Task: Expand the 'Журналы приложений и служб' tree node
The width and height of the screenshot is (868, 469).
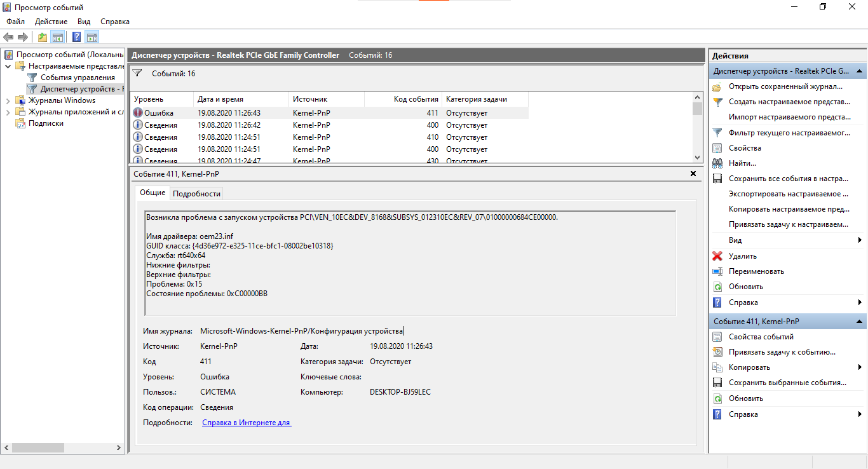Action: pos(8,112)
